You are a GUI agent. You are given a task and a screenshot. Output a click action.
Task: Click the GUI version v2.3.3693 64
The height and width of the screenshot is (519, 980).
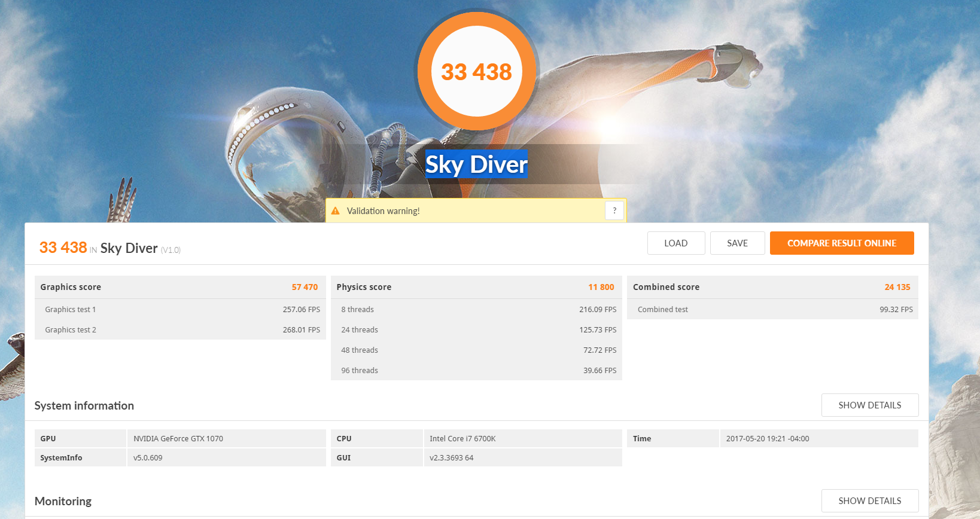tap(452, 458)
